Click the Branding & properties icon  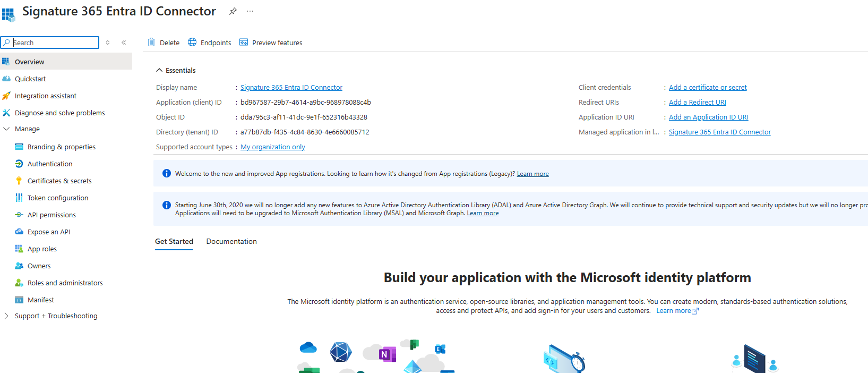19,147
